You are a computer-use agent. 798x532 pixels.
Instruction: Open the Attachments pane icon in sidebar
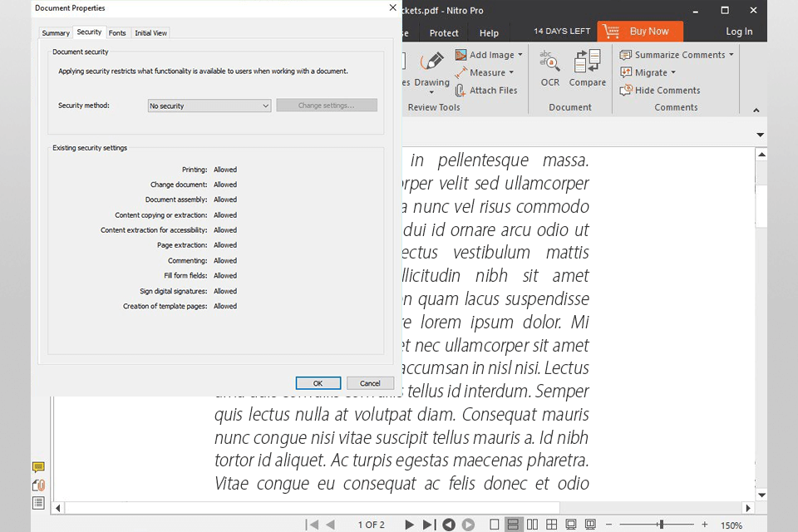[38, 485]
